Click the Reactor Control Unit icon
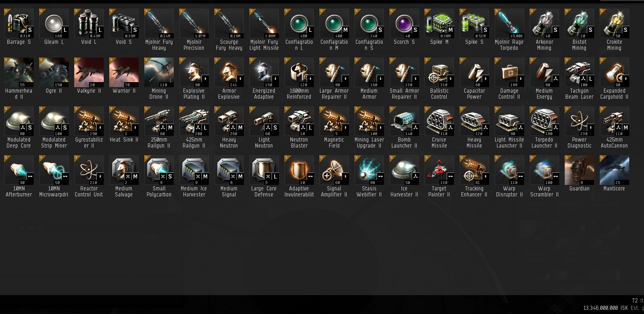Viewport: 644px width, 314px height. [x=89, y=170]
